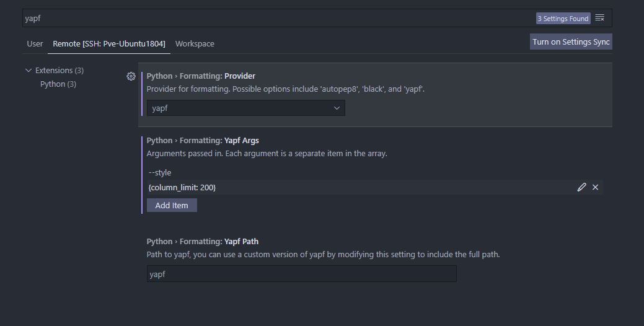Image resolution: width=644 pixels, height=326 pixels.
Task: Focus the settings search box containing yapf
Action: click(x=273, y=18)
